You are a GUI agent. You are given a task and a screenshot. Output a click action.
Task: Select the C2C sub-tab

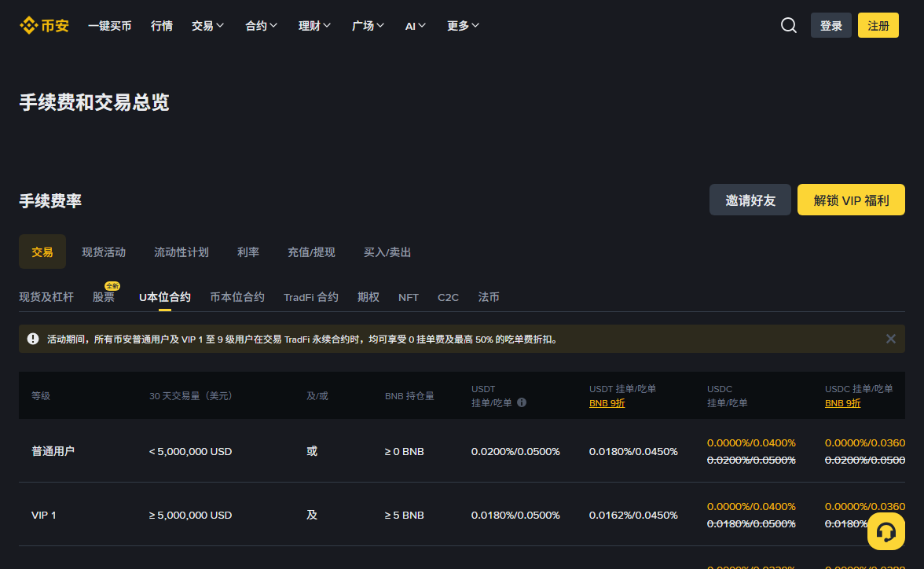tap(448, 297)
